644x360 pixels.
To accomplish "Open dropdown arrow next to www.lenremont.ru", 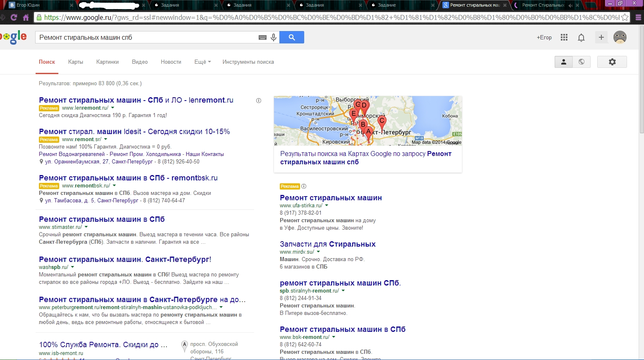I will click(113, 108).
